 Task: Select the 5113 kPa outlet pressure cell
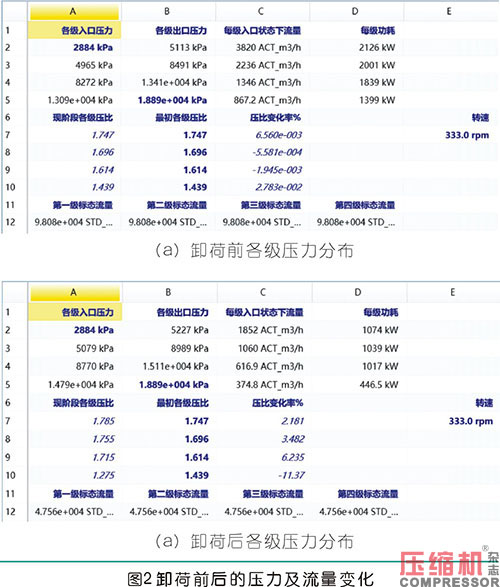click(168, 48)
